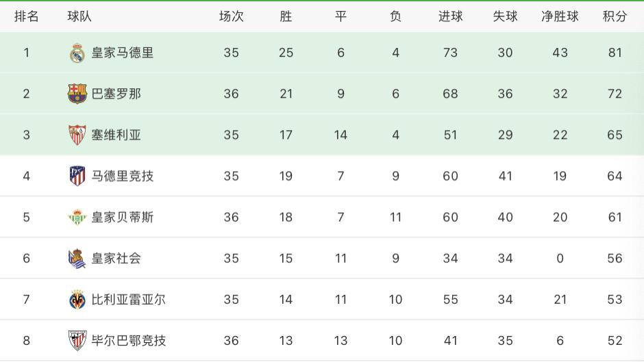
Task: Sort by the 净胜球 column header
Action: [x=560, y=16]
